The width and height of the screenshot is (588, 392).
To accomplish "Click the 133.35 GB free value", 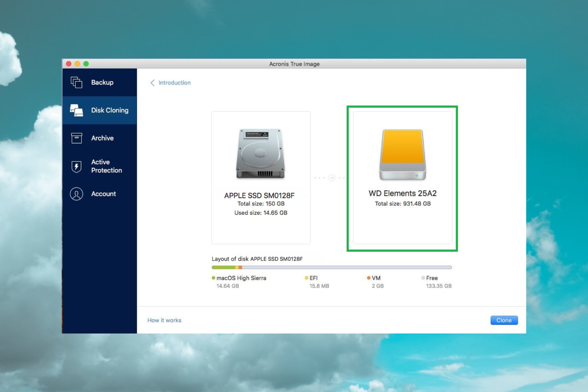I will [x=439, y=286].
